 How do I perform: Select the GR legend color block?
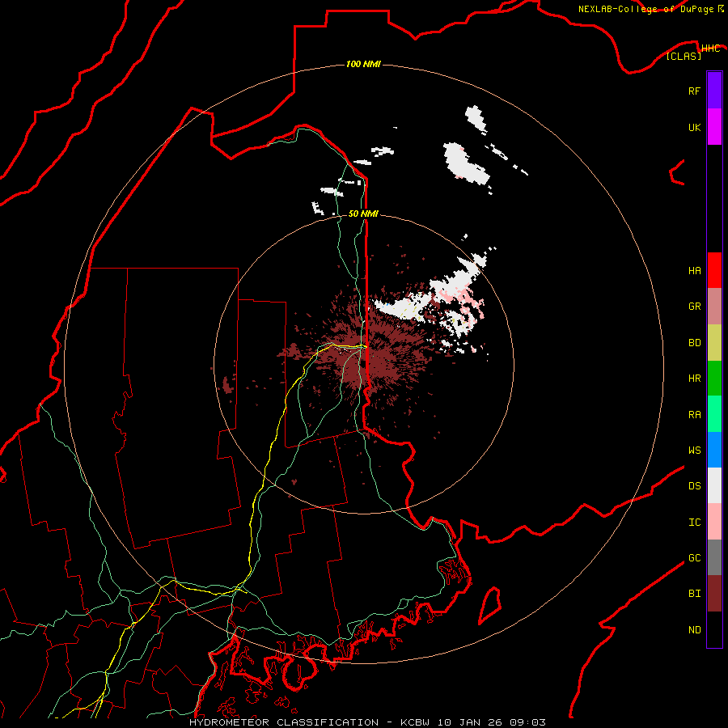click(714, 307)
